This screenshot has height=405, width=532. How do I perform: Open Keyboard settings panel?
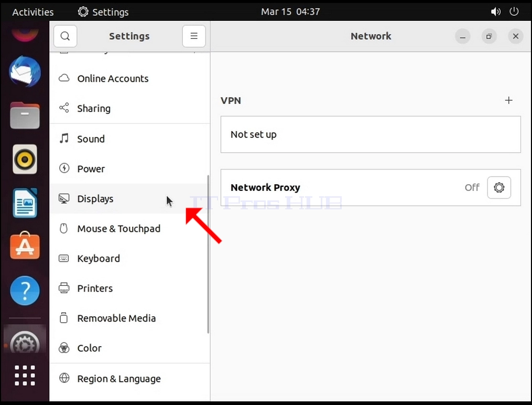click(x=129, y=258)
